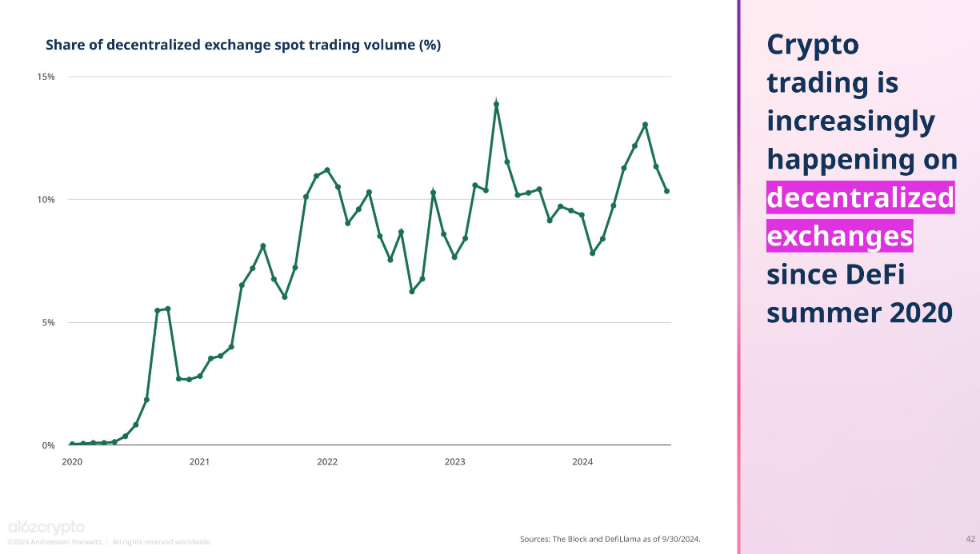The width and height of the screenshot is (980, 554).
Task: Click the highlighted word 'exchanges'
Action: tap(839, 236)
